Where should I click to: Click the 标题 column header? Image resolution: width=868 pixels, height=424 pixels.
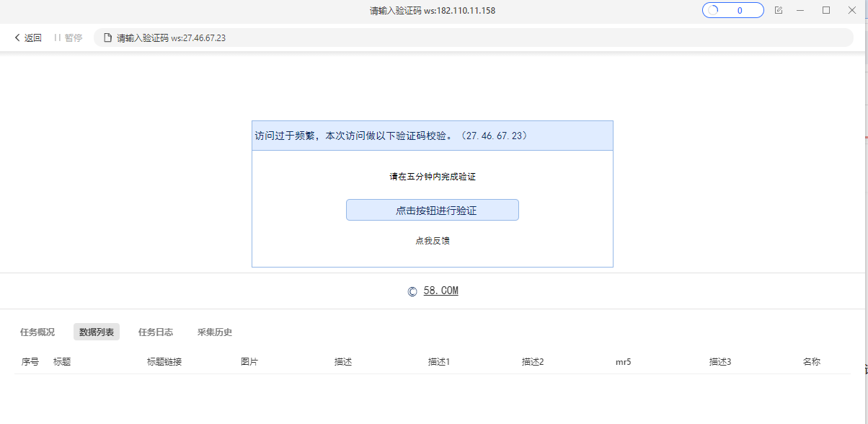click(62, 362)
